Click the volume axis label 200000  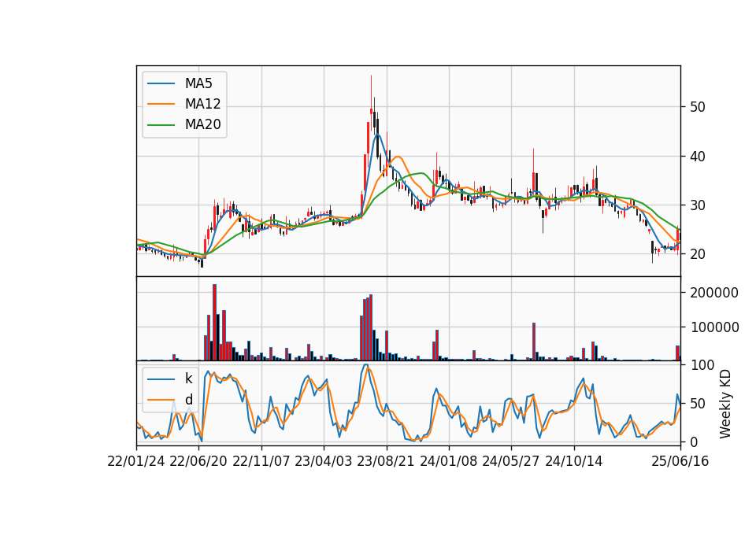714,293
